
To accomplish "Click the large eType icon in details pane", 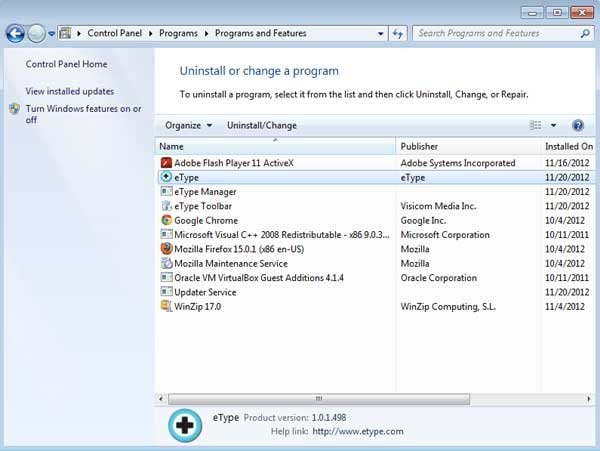I will click(x=185, y=425).
